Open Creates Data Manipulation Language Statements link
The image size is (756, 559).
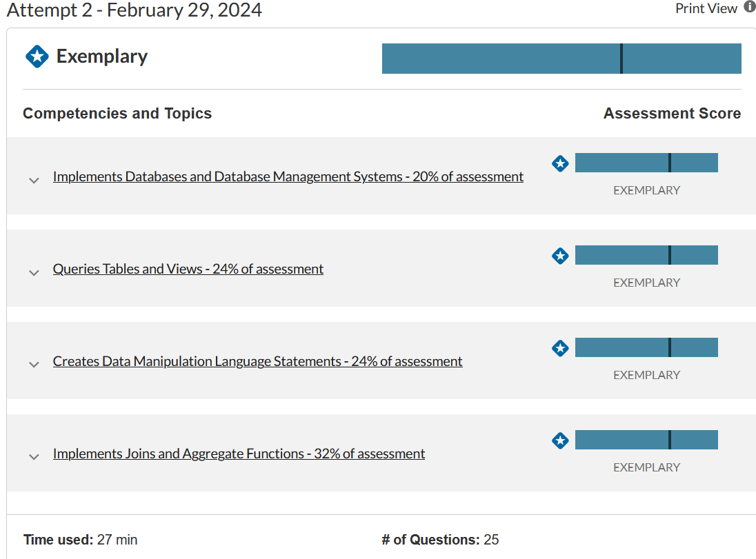pos(257,361)
